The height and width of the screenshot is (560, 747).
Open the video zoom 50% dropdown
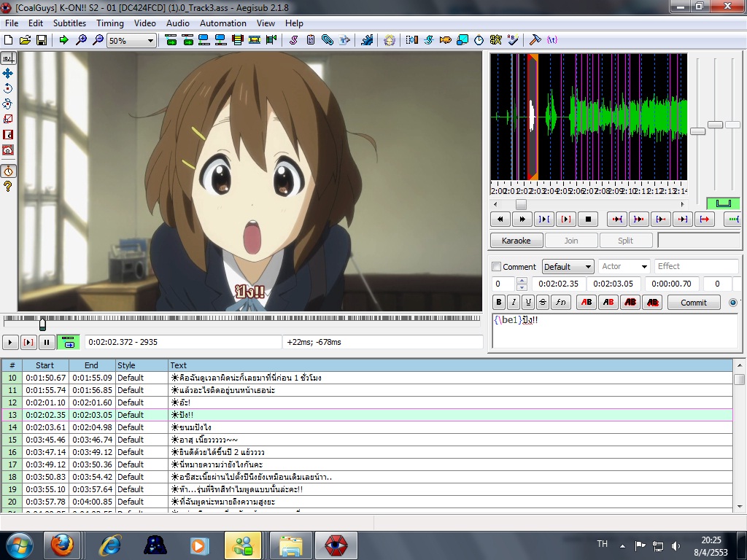(150, 41)
